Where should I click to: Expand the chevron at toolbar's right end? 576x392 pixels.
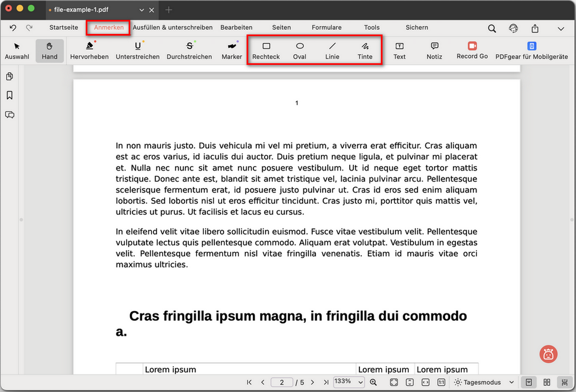[x=561, y=29]
